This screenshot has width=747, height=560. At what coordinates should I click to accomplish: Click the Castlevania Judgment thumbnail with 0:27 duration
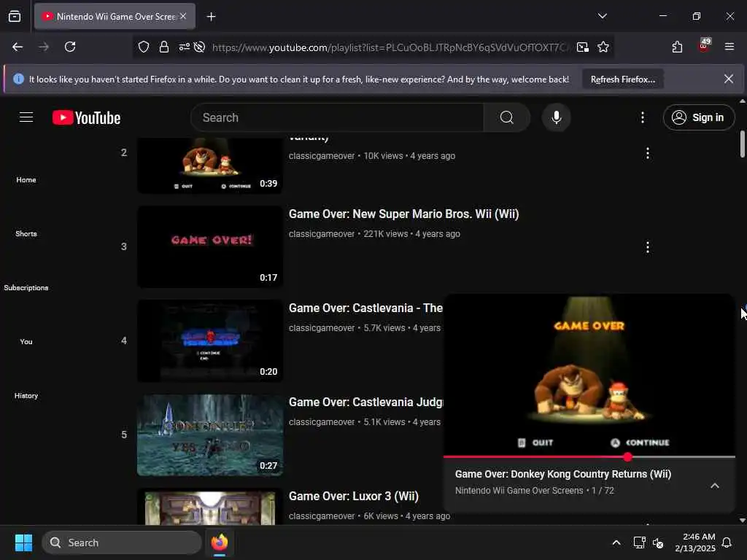(x=210, y=435)
